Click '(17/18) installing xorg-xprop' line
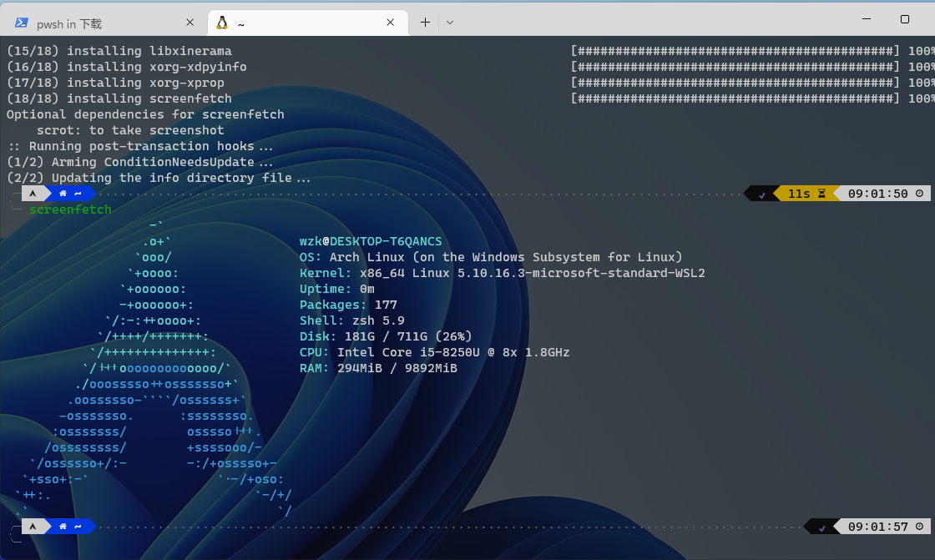The image size is (935, 560). 116,83
